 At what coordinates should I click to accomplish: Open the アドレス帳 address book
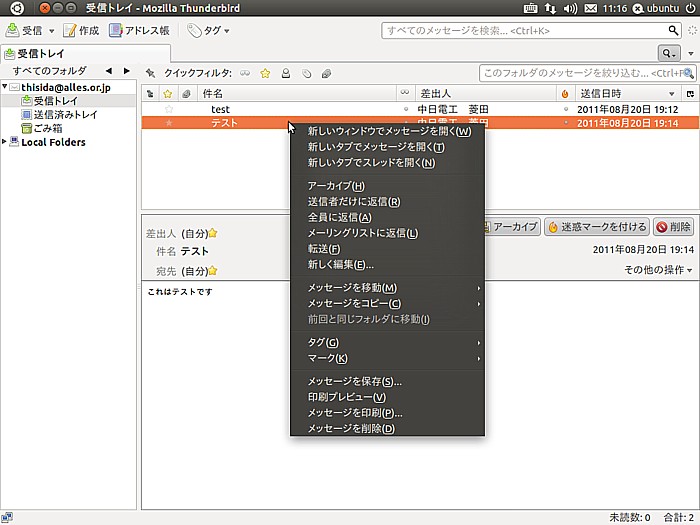point(139,30)
